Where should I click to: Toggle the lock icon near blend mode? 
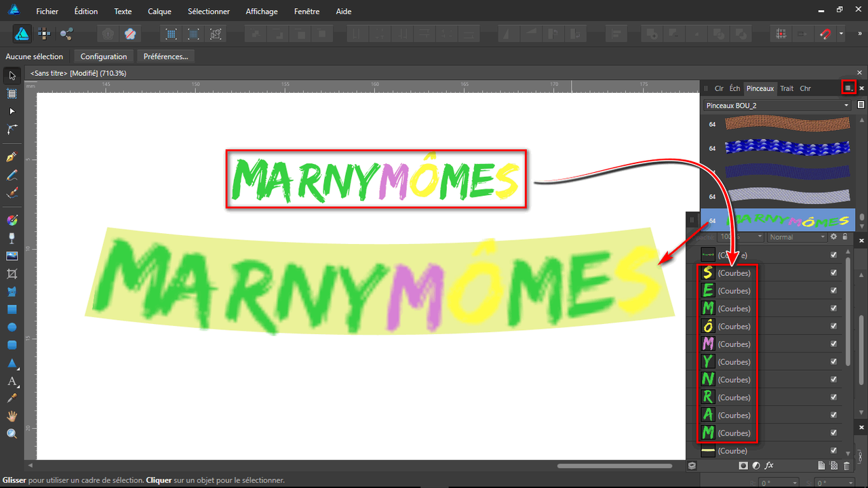point(844,237)
